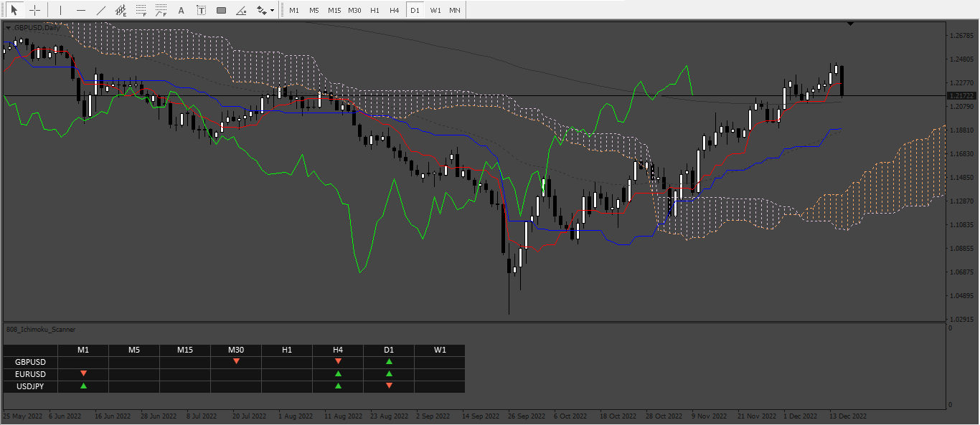This screenshot has width=980, height=425.
Task: Select the vertical line drawing tool
Action: coord(60,10)
